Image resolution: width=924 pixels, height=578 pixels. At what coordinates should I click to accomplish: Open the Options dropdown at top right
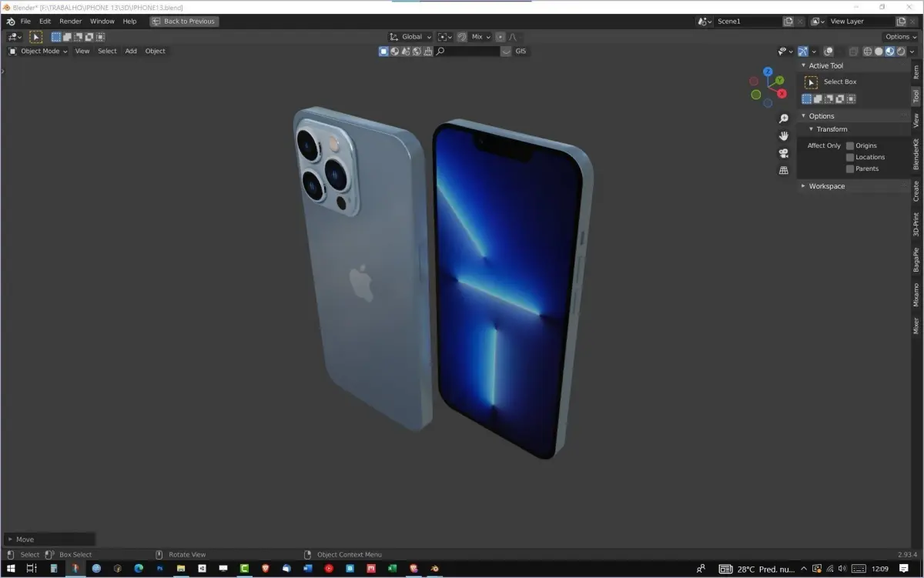(901, 36)
